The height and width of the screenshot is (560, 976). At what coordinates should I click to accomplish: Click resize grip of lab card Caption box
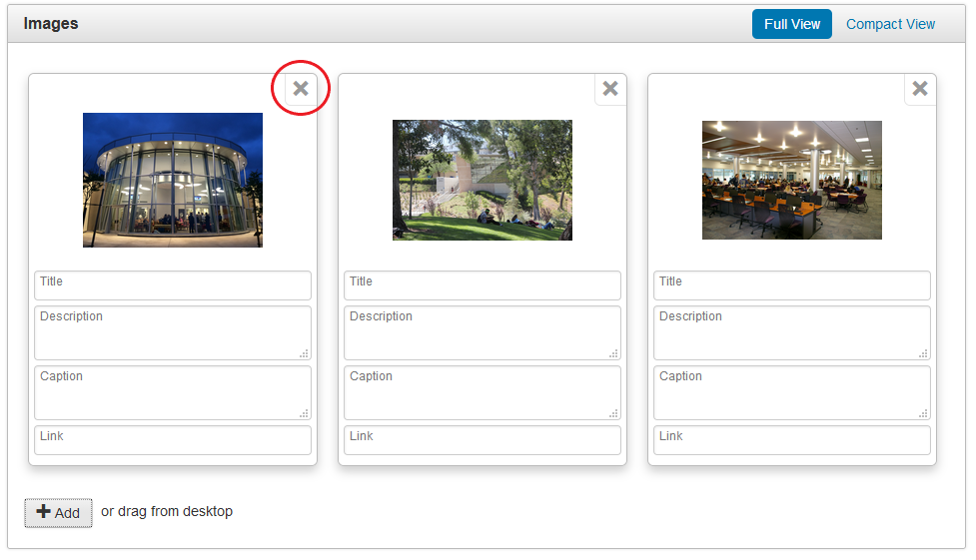pyautogui.click(x=923, y=413)
